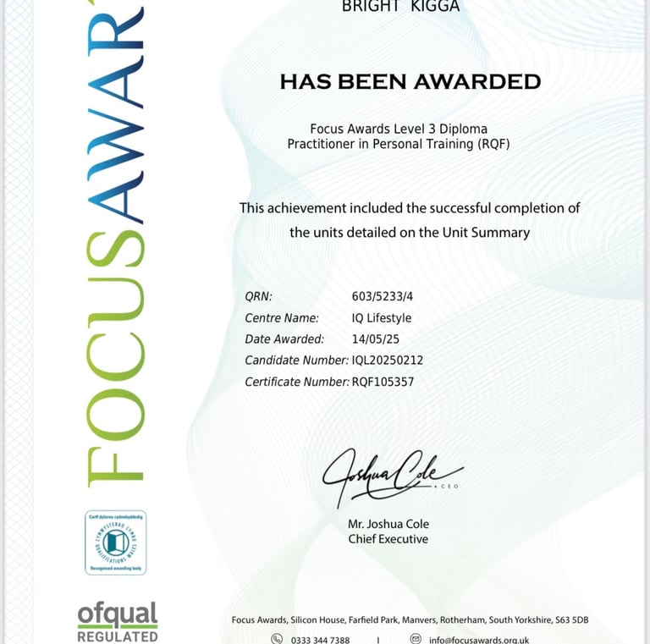
Task: Click the Date Awarded: label
Action: [284, 339]
